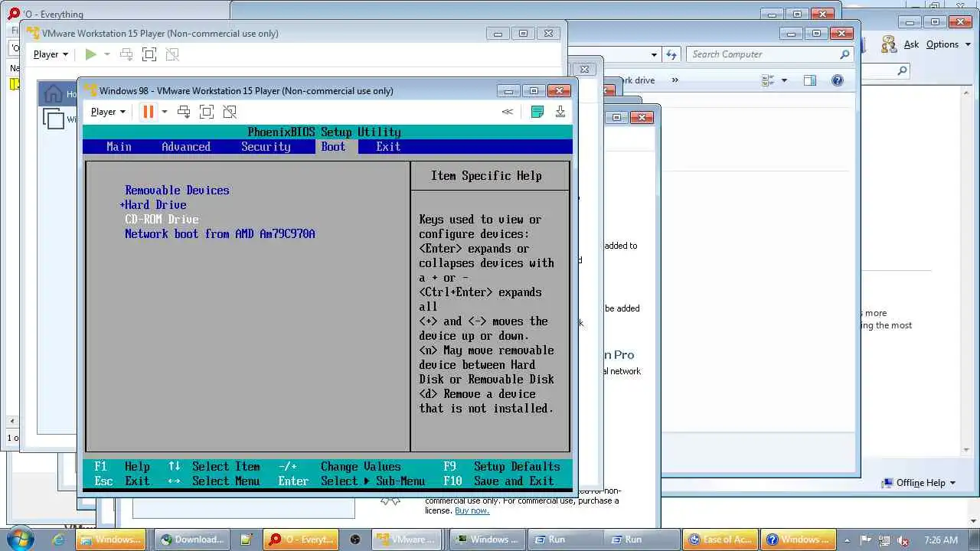The height and width of the screenshot is (551, 980).
Task: Expand the +Hard Drive boot entry
Action: click(x=153, y=204)
